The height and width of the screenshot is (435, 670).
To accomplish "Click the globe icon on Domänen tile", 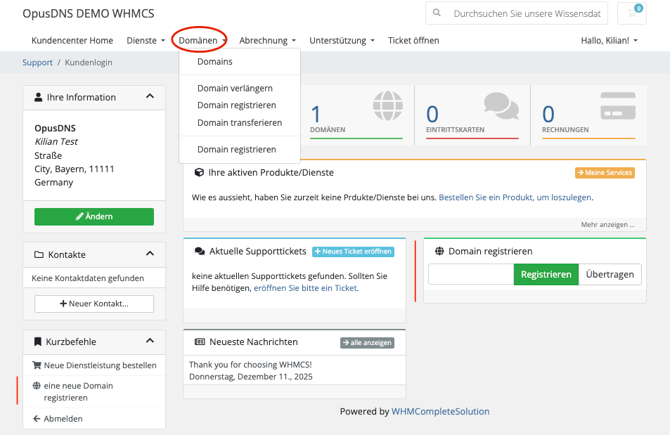I will [x=388, y=106].
